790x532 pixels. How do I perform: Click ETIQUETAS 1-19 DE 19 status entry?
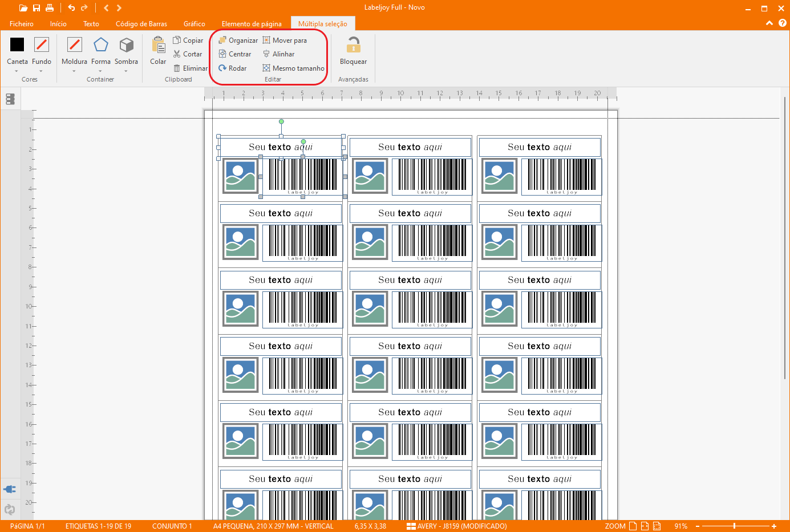(98, 526)
